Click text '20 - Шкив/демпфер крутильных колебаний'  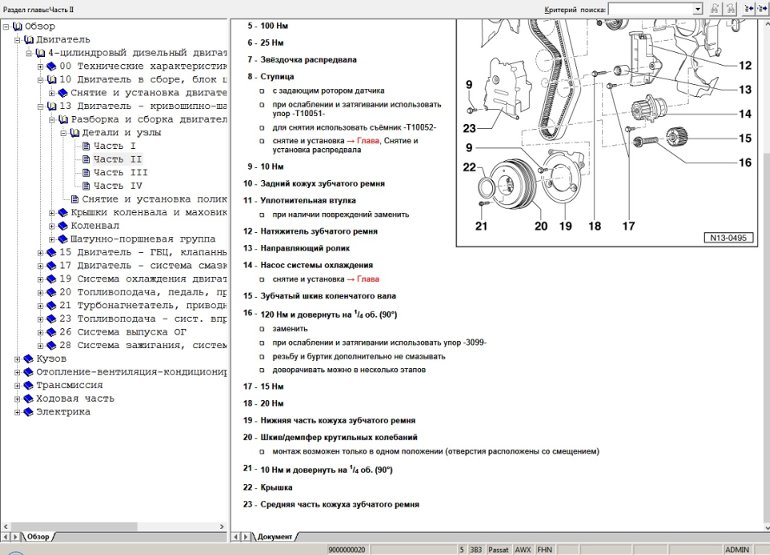pos(330,437)
